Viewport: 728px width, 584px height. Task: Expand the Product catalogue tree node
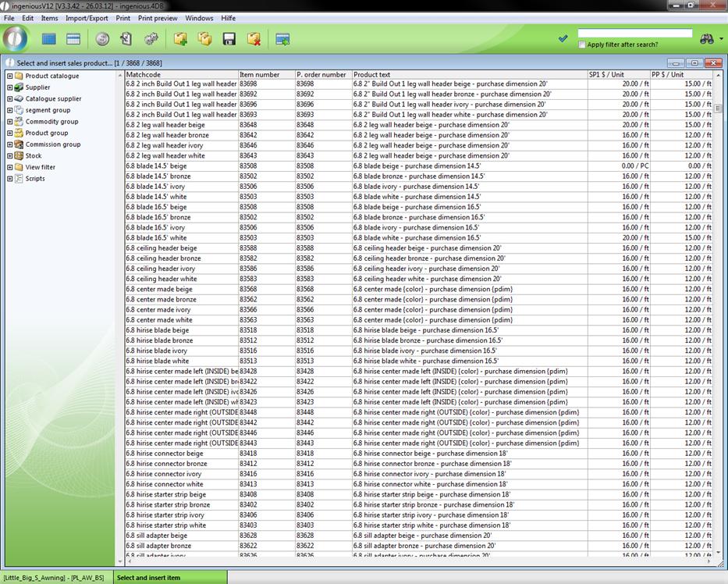(9, 77)
